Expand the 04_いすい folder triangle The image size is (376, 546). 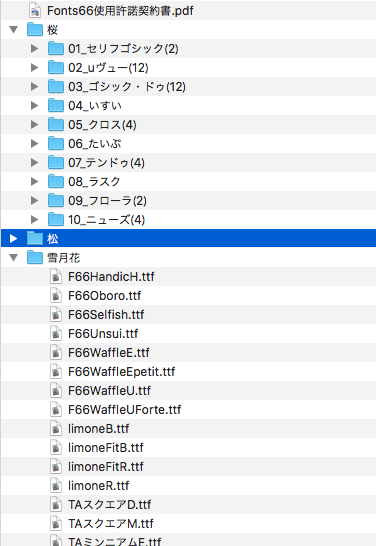coord(34,106)
